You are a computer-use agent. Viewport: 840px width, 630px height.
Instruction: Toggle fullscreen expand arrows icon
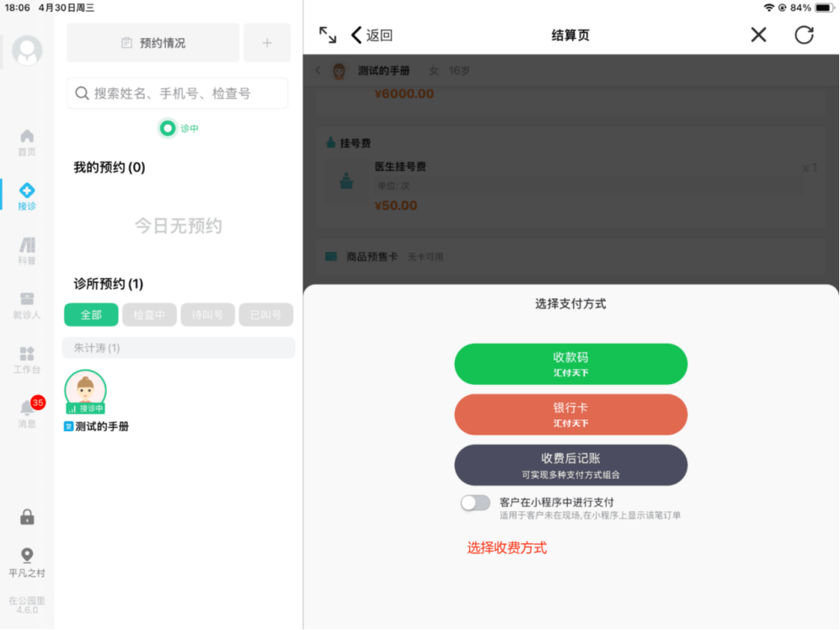click(328, 35)
